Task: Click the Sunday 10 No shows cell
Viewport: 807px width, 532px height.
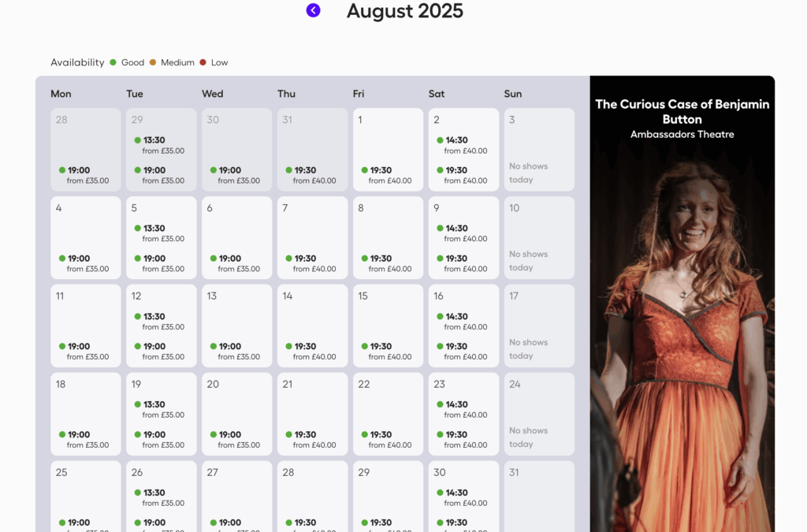Action: pos(539,238)
